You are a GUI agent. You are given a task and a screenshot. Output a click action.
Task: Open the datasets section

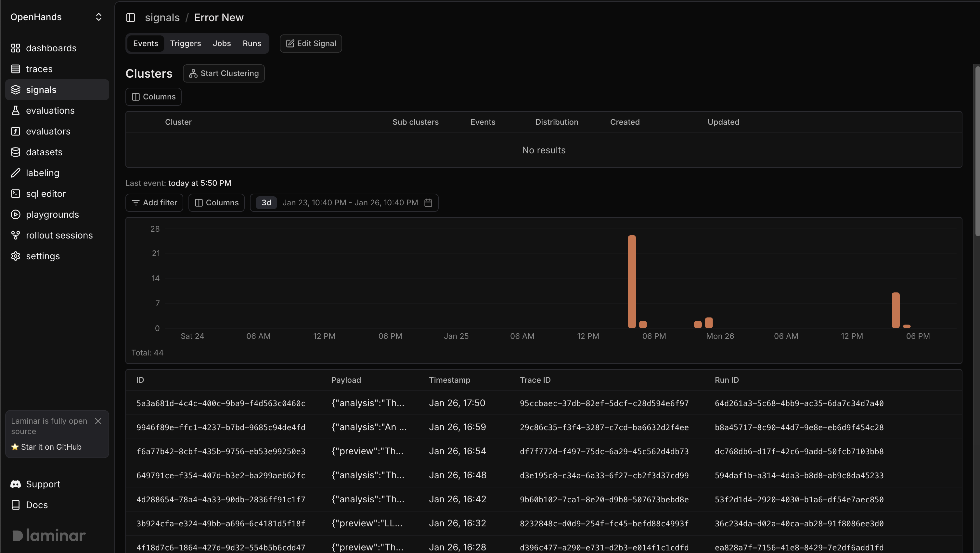pyautogui.click(x=44, y=152)
